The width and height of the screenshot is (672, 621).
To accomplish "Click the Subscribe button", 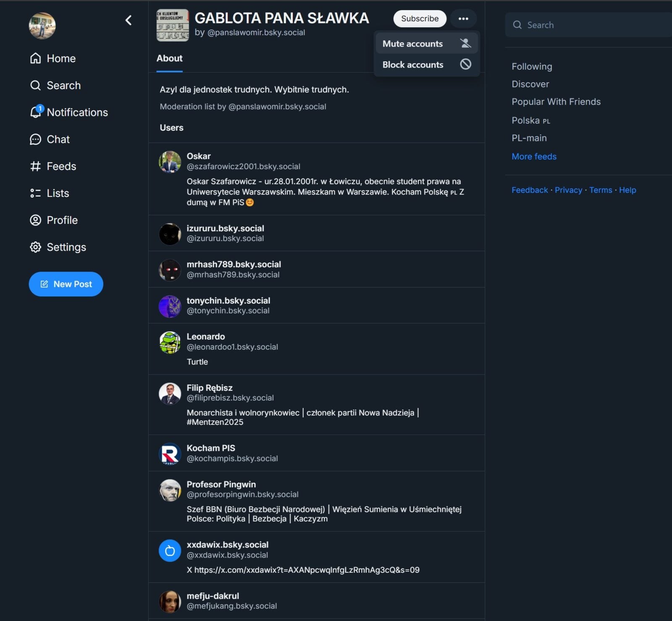I will tap(420, 18).
